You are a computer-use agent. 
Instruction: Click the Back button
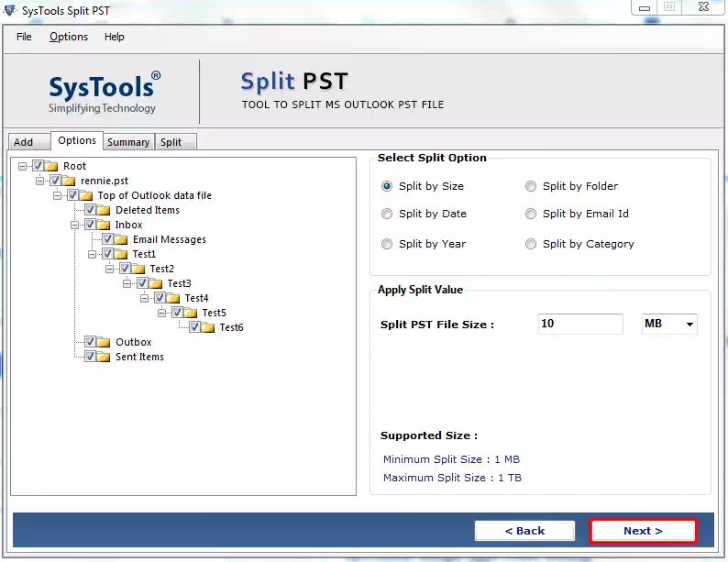coord(524,531)
